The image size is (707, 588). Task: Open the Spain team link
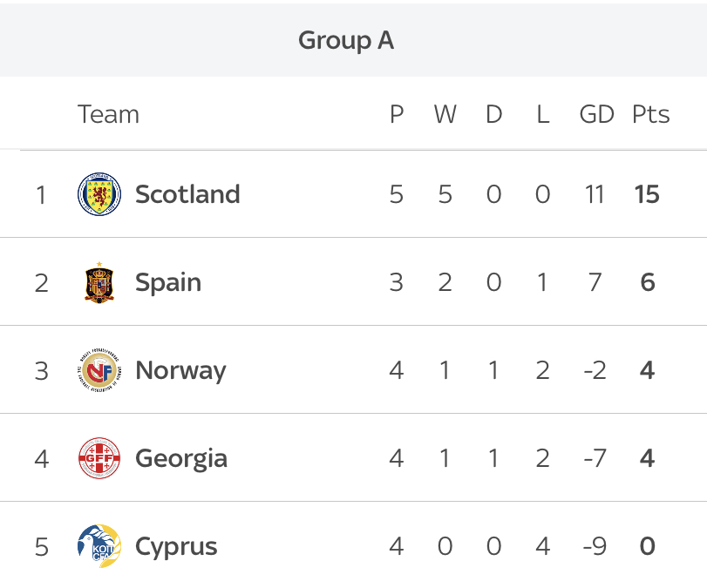[168, 282]
